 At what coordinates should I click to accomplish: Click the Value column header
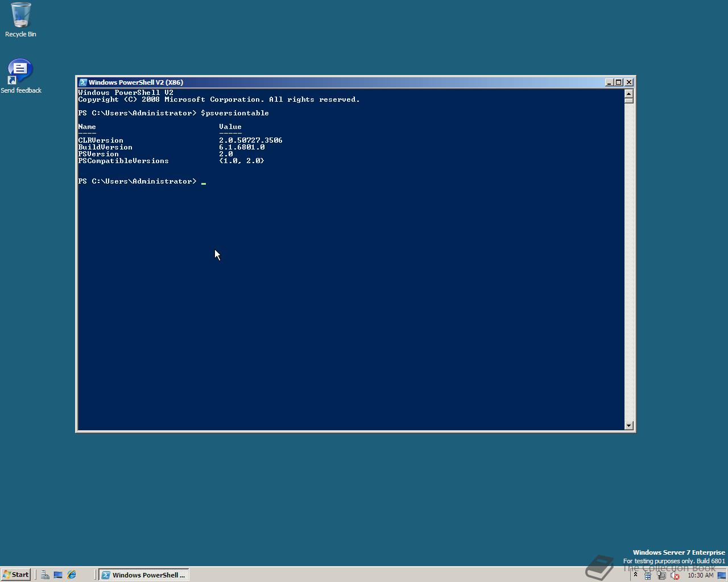[230, 127]
